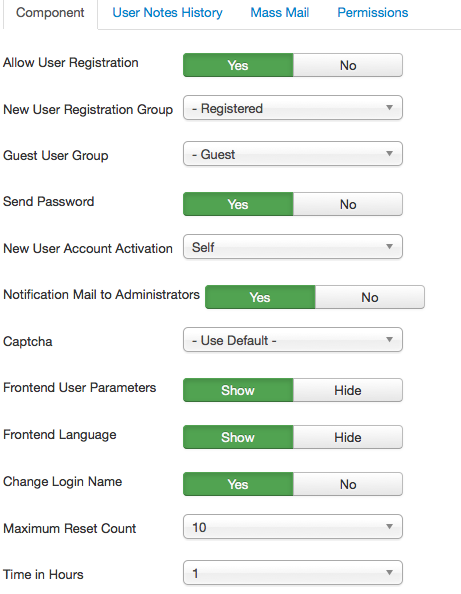The height and width of the screenshot is (594, 461).
Task: Switch to User Notes History tab
Action: point(167,13)
